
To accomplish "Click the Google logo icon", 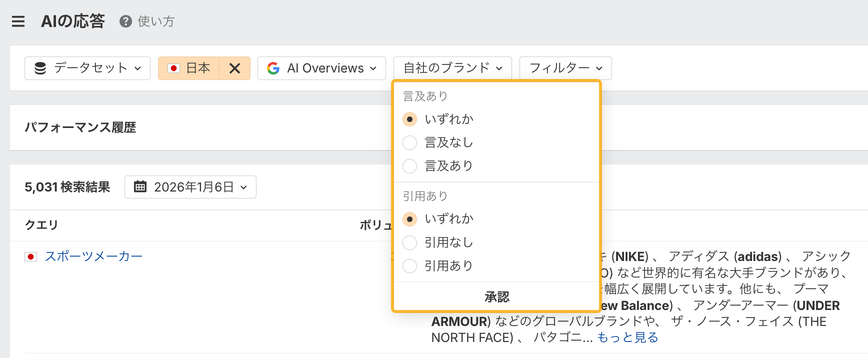I will 273,68.
